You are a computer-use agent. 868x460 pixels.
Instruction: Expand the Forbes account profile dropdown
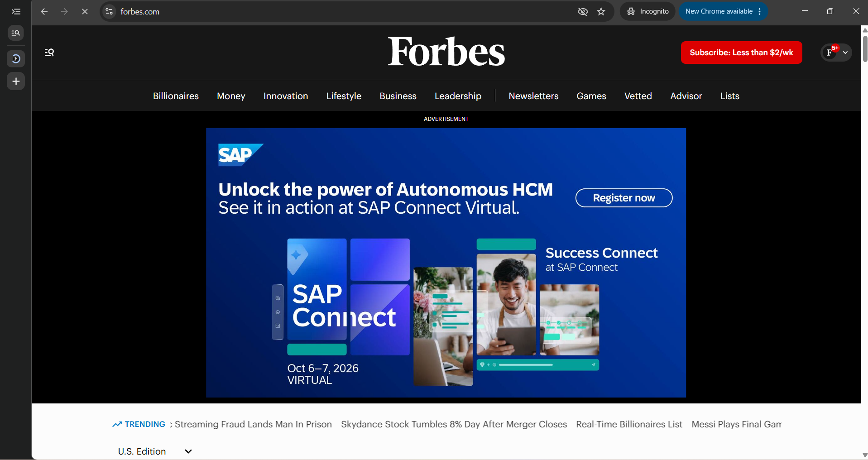click(836, 53)
